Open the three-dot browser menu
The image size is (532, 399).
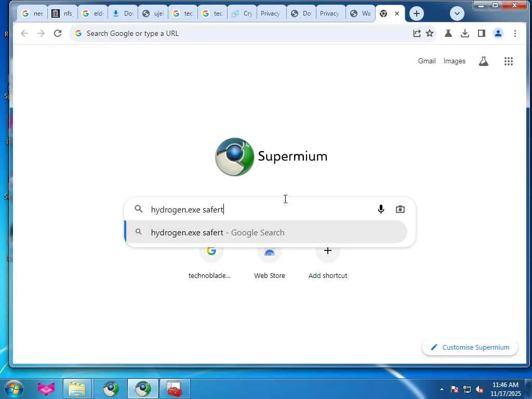(x=515, y=33)
